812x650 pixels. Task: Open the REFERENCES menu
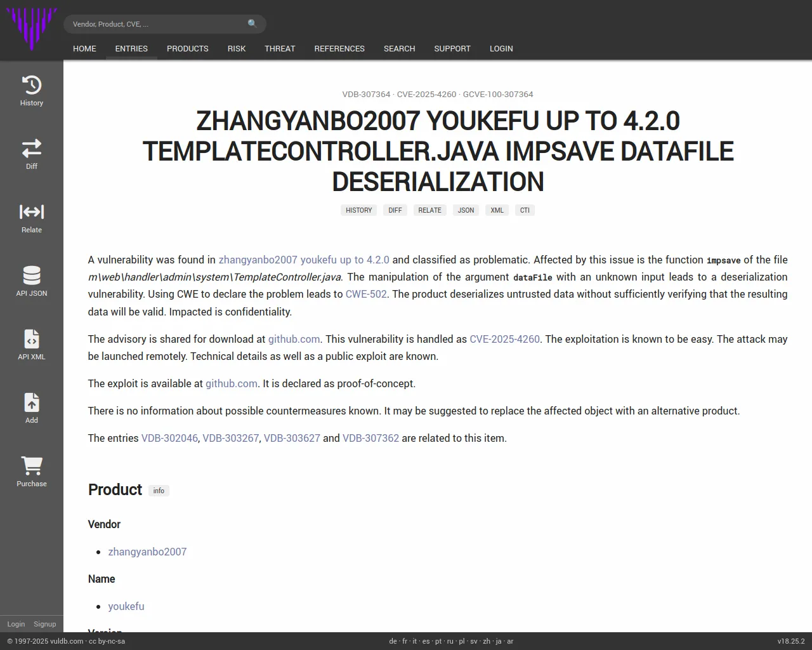tap(339, 48)
